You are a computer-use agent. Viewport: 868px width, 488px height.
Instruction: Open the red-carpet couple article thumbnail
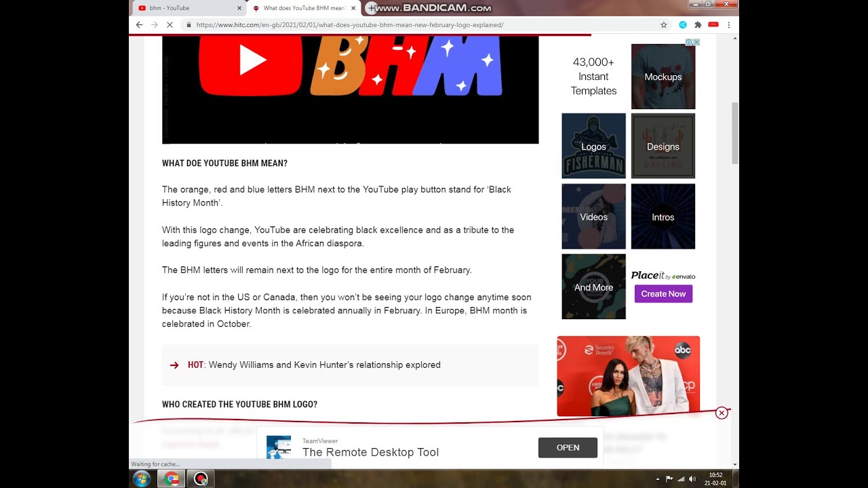coord(628,375)
